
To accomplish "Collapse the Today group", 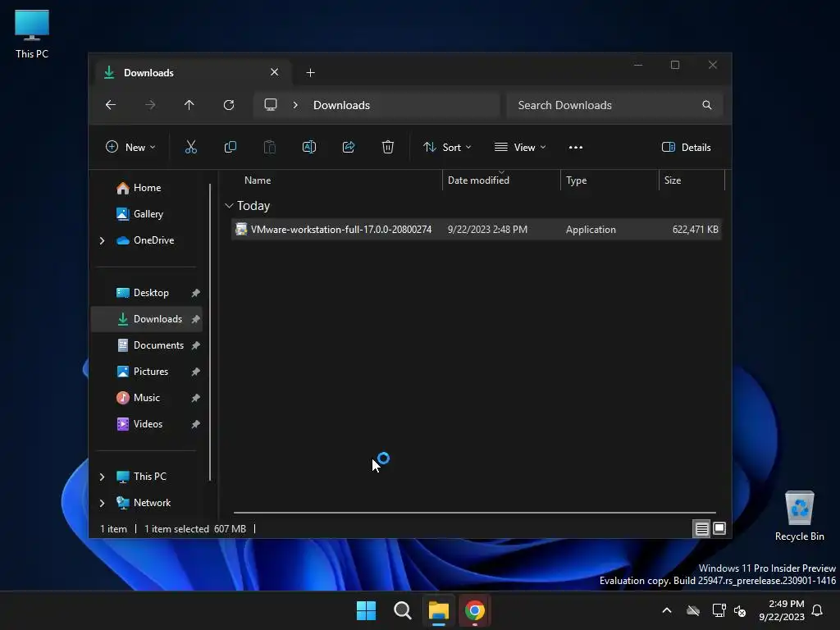I will [x=229, y=206].
